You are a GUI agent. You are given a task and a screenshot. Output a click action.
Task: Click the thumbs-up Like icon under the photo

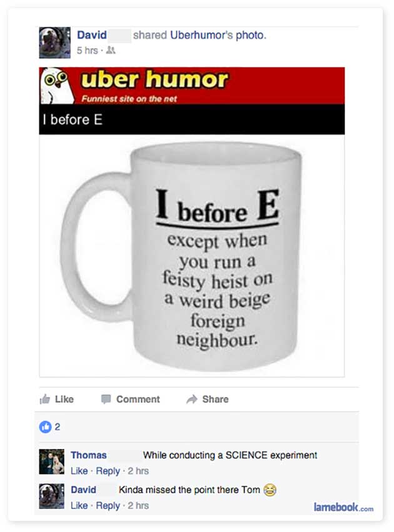coord(45,399)
